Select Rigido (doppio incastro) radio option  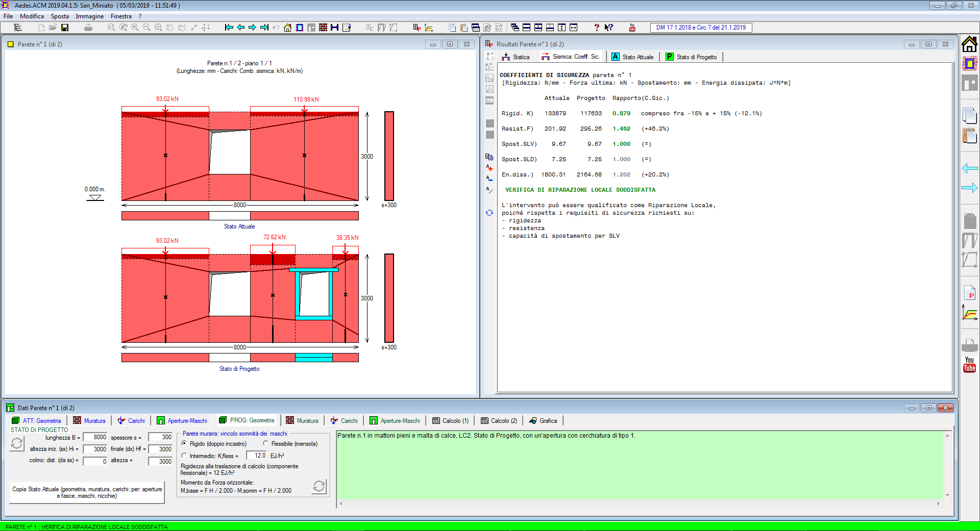click(184, 444)
